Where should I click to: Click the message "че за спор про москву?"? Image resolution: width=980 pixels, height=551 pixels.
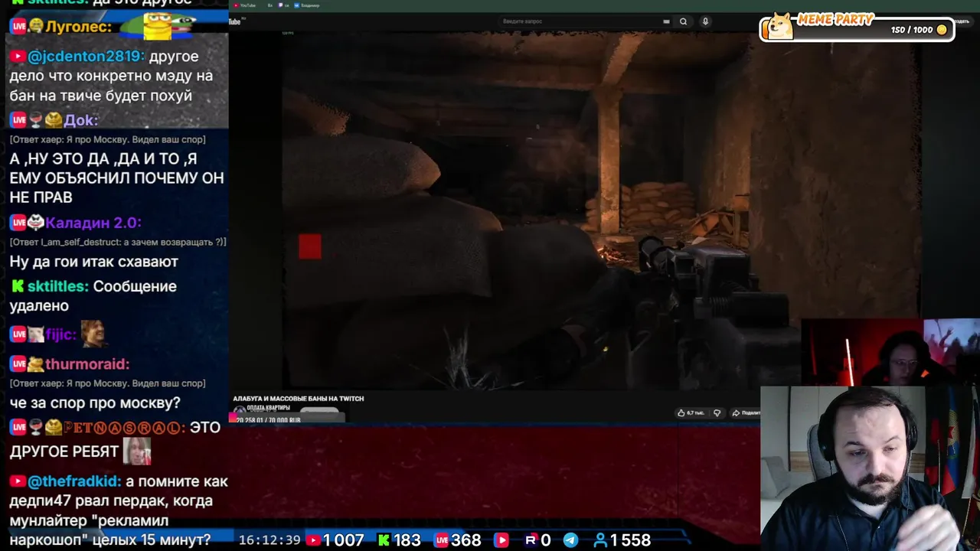95,403
